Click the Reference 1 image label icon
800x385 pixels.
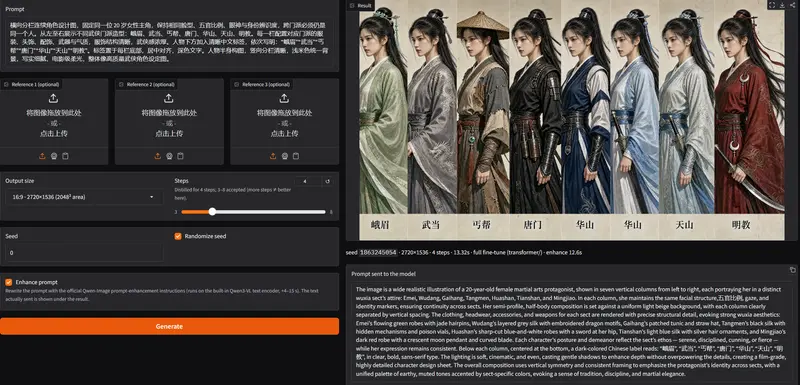click(6, 84)
